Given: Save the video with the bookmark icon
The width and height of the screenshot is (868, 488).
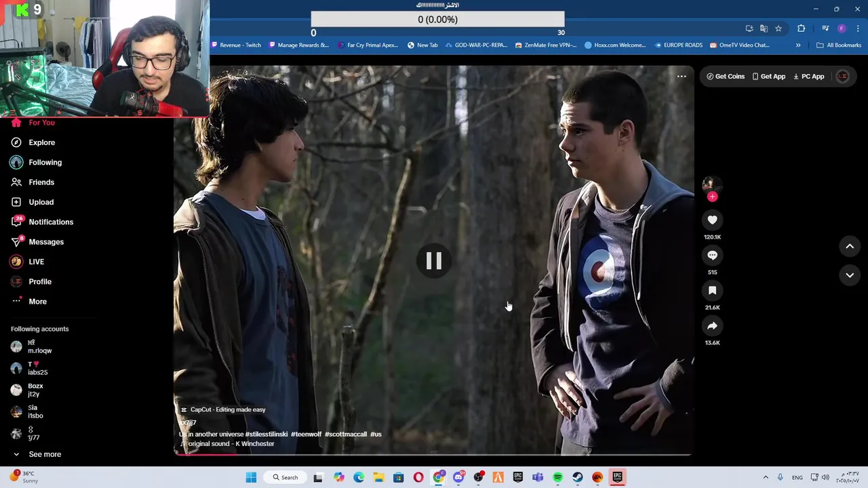Looking at the screenshot, I should coord(712,290).
